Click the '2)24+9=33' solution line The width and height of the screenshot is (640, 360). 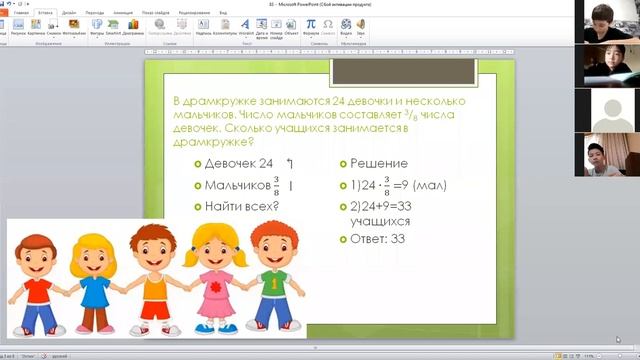[381, 206]
